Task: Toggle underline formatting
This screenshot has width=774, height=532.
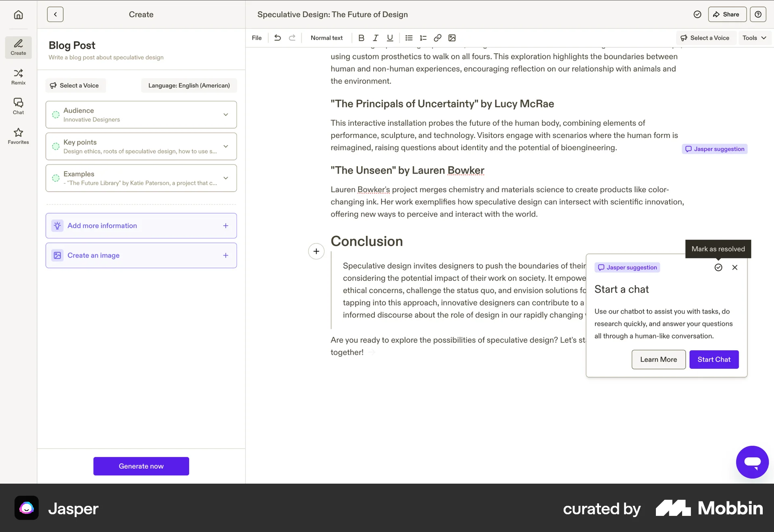Action: pyautogui.click(x=389, y=37)
